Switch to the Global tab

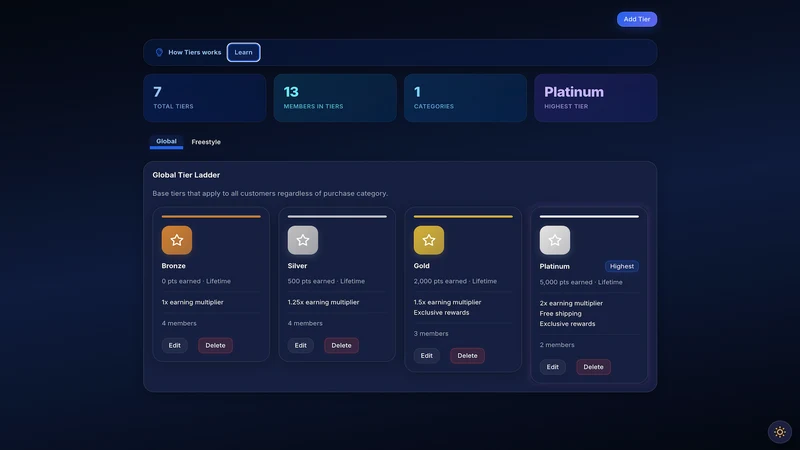point(166,141)
